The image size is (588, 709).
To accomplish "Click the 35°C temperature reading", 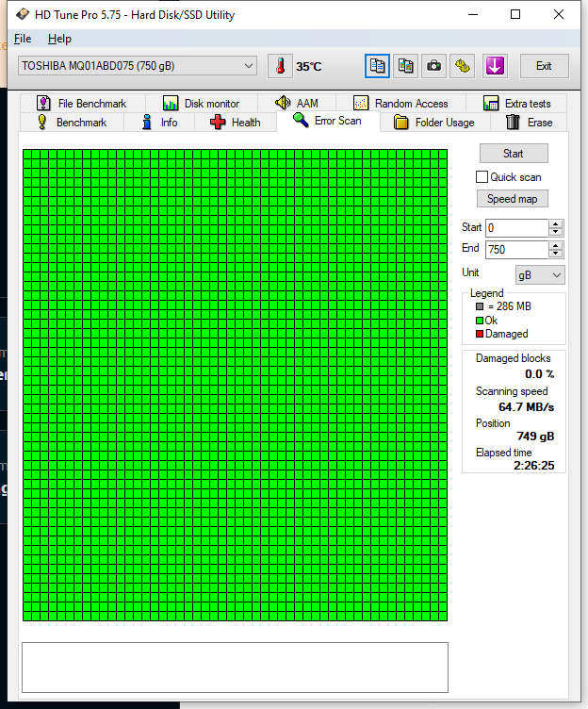I will coord(309,66).
